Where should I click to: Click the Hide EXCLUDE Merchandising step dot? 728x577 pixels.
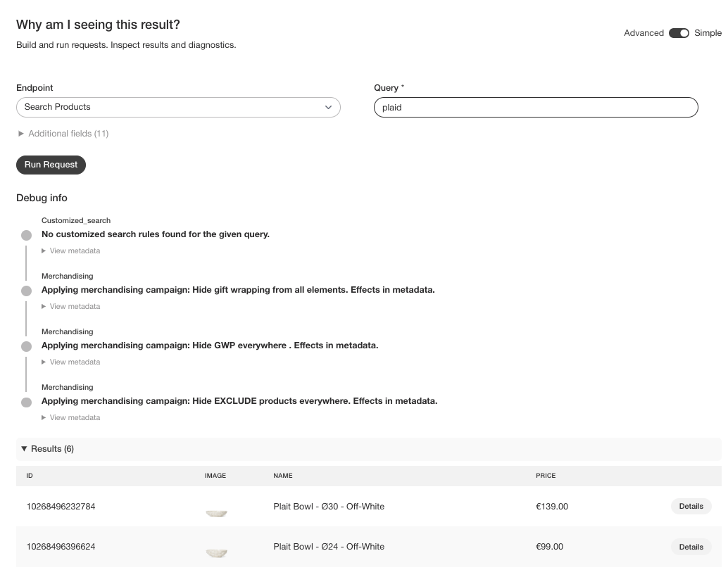coord(26,402)
